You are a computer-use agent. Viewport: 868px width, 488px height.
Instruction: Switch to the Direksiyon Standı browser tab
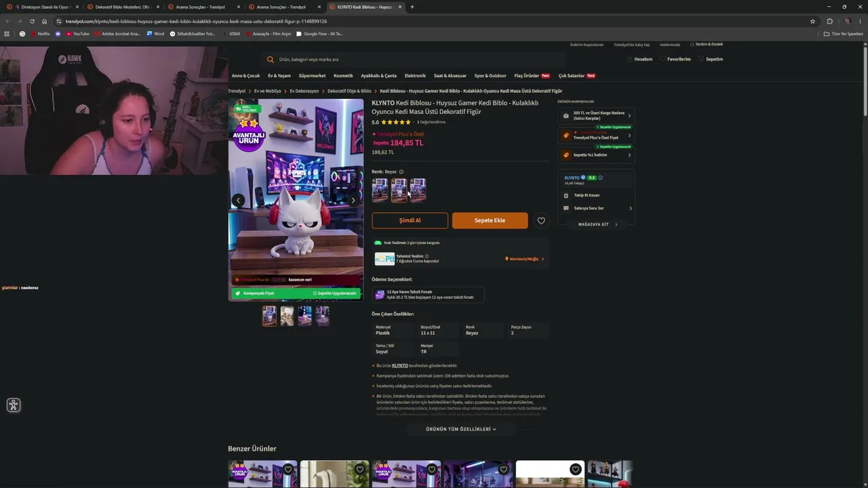pyautogui.click(x=45, y=7)
